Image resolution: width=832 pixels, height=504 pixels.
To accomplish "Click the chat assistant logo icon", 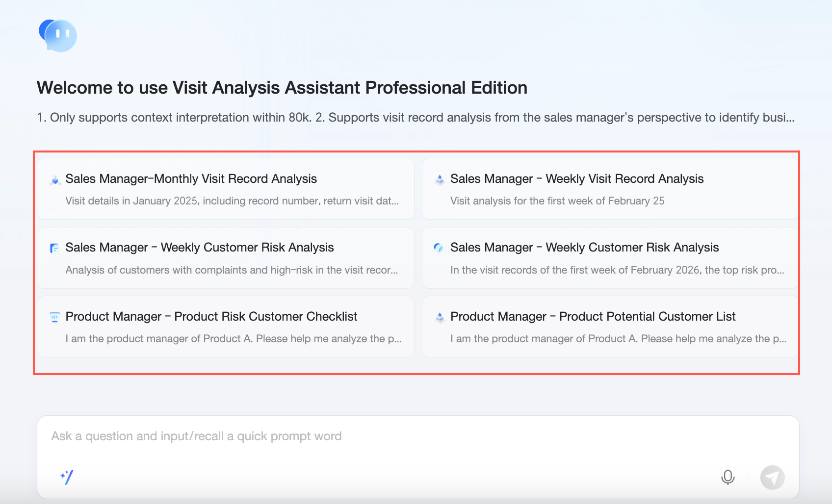I will (58, 35).
